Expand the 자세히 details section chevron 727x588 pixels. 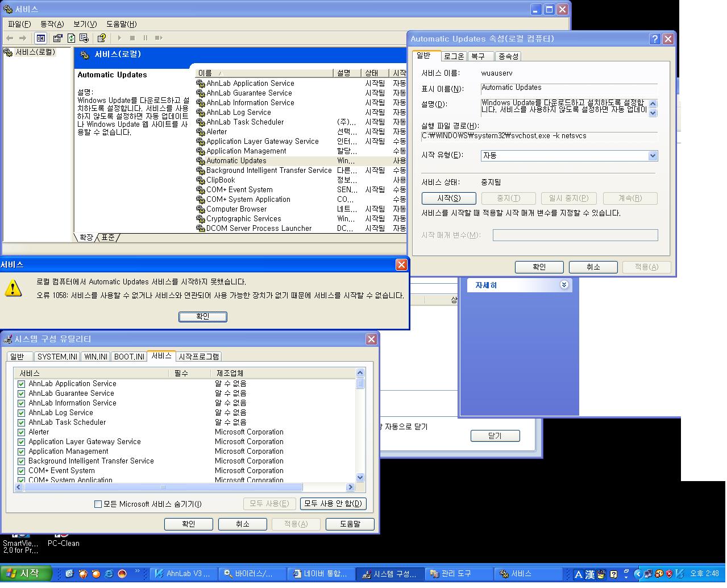(x=564, y=285)
